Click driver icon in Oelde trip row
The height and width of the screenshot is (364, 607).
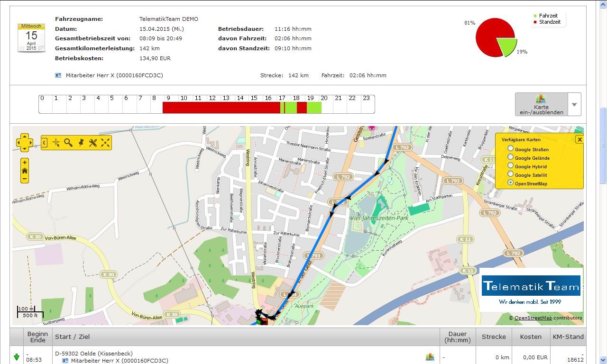click(66, 361)
